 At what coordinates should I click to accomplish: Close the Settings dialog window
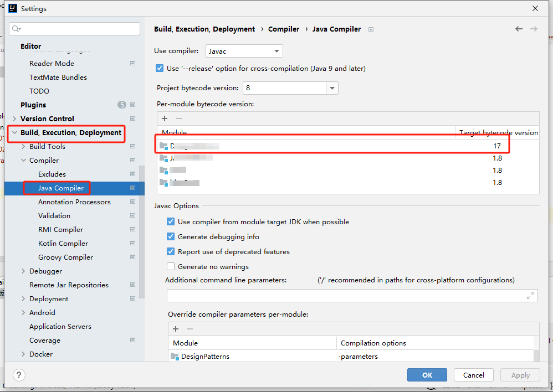(x=535, y=8)
